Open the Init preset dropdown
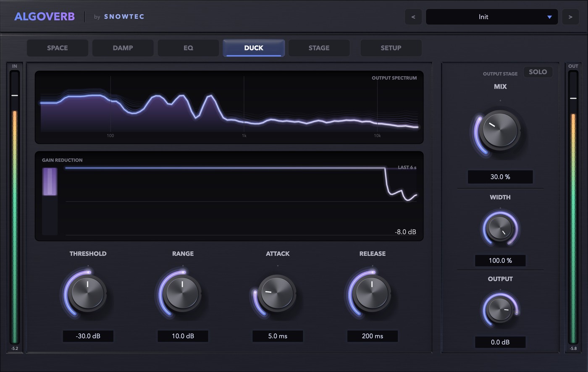 coord(492,17)
